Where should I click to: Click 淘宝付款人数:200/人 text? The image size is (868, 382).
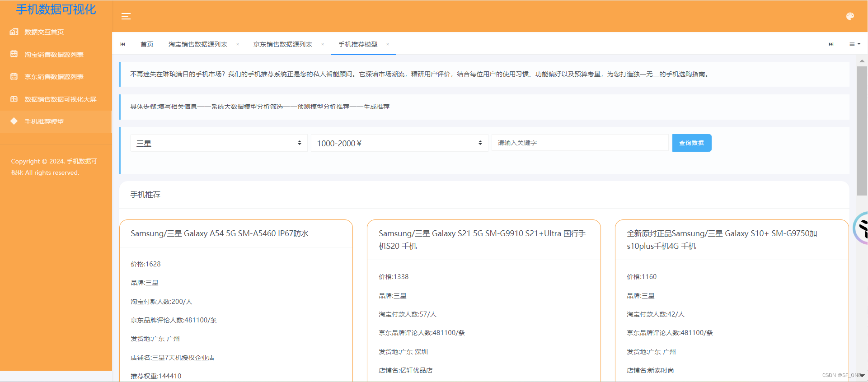point(161,302)
